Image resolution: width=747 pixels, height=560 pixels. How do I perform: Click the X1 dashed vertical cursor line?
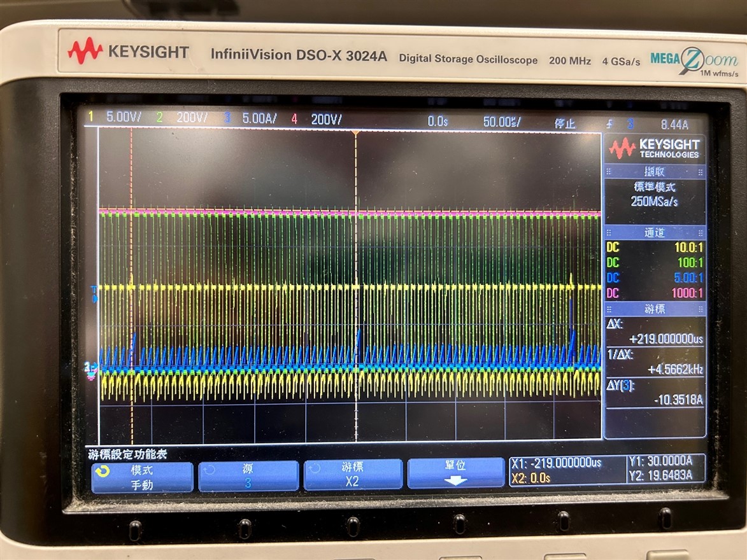coord(131,286)
